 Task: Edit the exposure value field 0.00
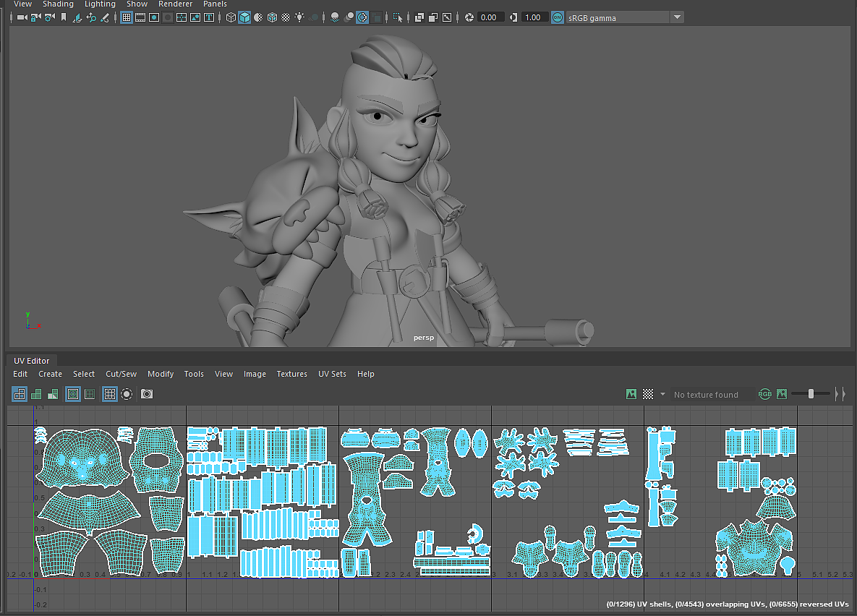click(491, 17)
